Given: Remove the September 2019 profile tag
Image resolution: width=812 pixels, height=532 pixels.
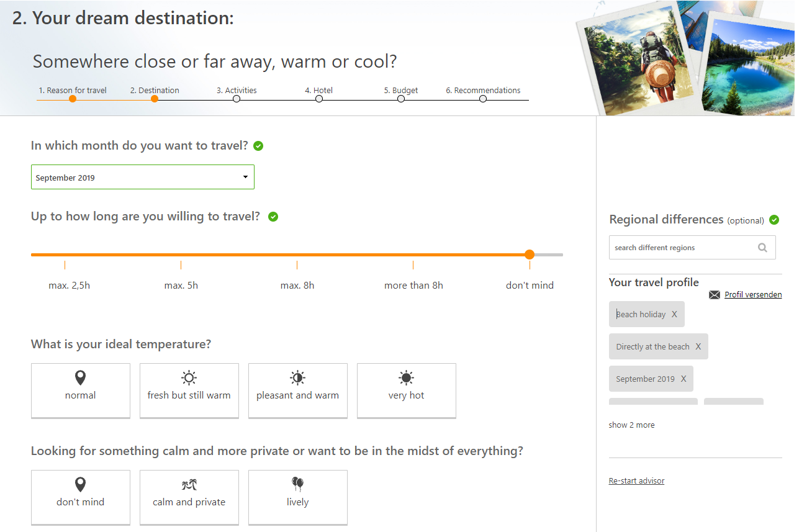Looking at the screenshot, I should click(x=683, y=379).
